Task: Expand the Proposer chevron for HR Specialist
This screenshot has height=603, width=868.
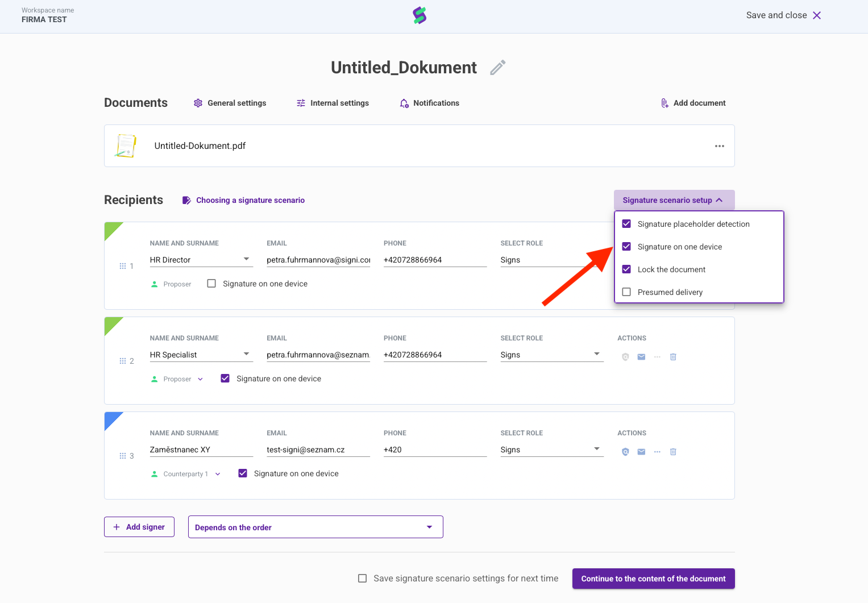Action: click(x=200, y=379)
